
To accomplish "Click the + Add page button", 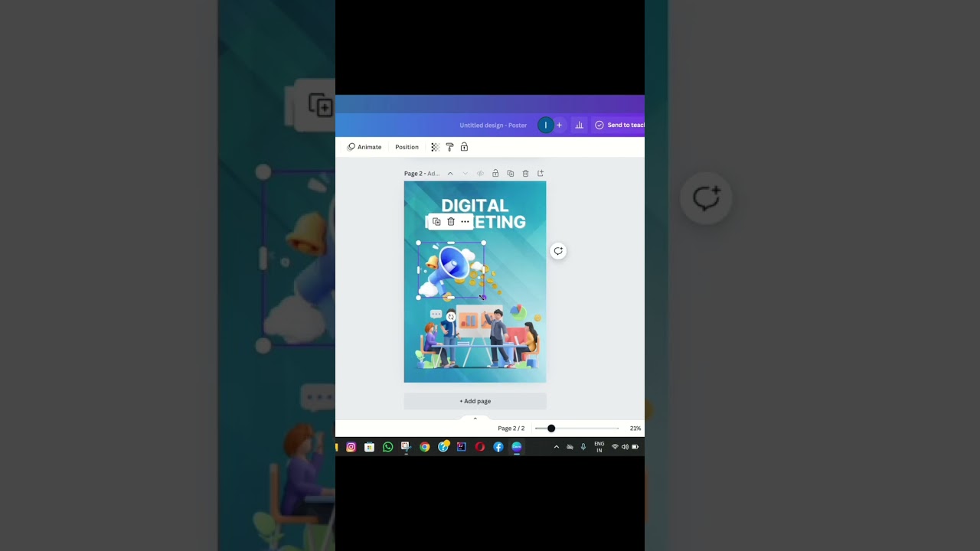I will pos(475,401).
